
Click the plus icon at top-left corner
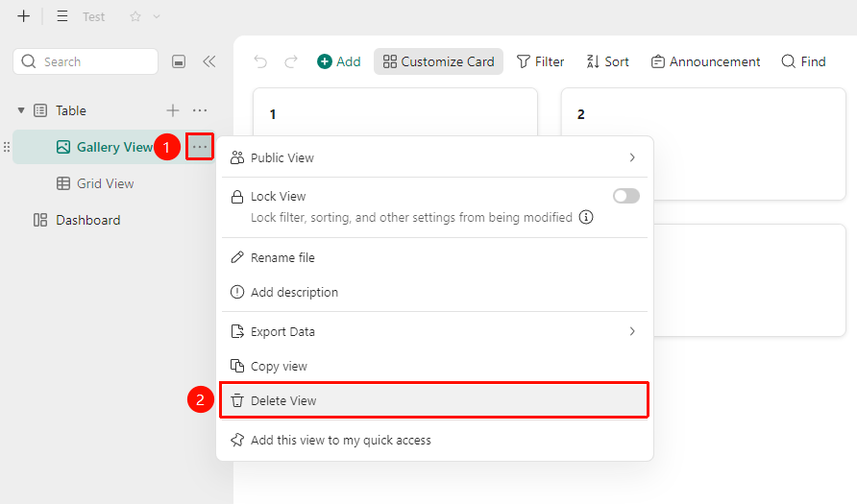[x=23, y=16]
